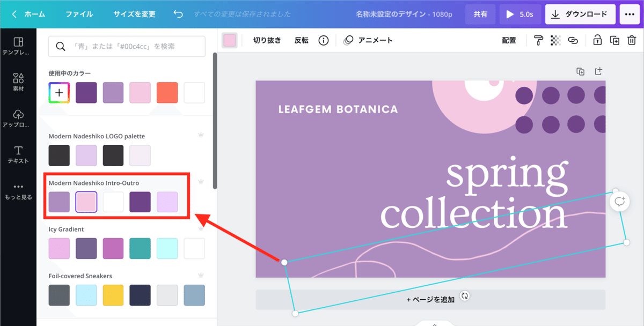644x326 pixels.
Task: Pick the pink swatch in 使用中のカラー
Action: coord(140,93)
